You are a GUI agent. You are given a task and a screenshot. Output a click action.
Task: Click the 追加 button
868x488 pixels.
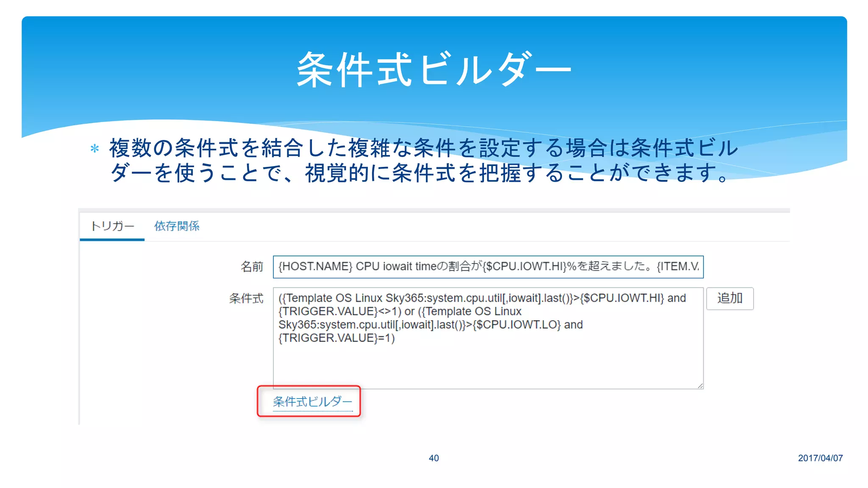coord(730,299)
